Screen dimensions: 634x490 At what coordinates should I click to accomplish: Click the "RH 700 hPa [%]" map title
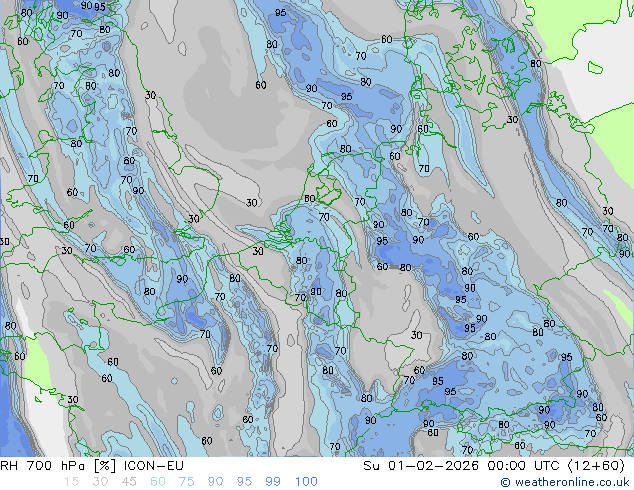(x=58, y=466)
